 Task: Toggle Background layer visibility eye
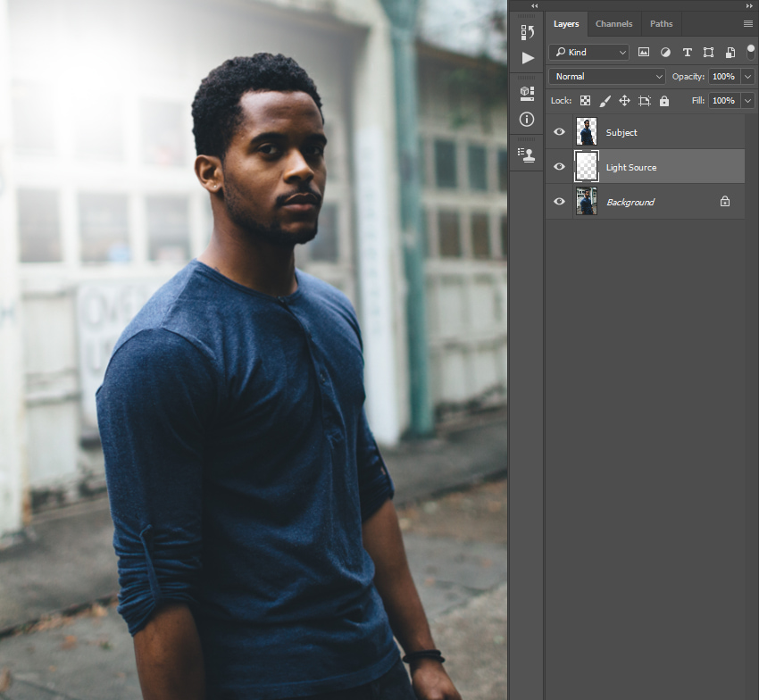(559, 202)
